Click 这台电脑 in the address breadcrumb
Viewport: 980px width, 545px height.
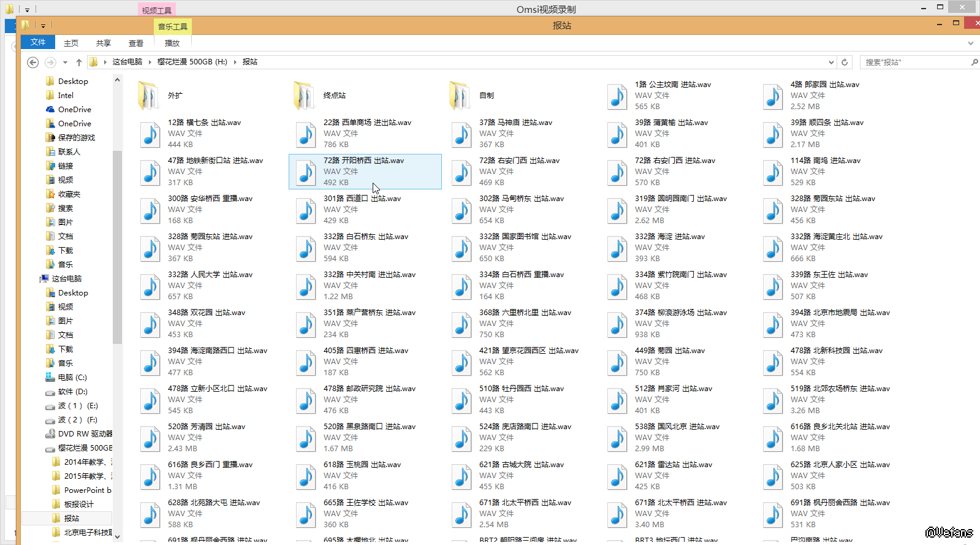click(127, 62)
